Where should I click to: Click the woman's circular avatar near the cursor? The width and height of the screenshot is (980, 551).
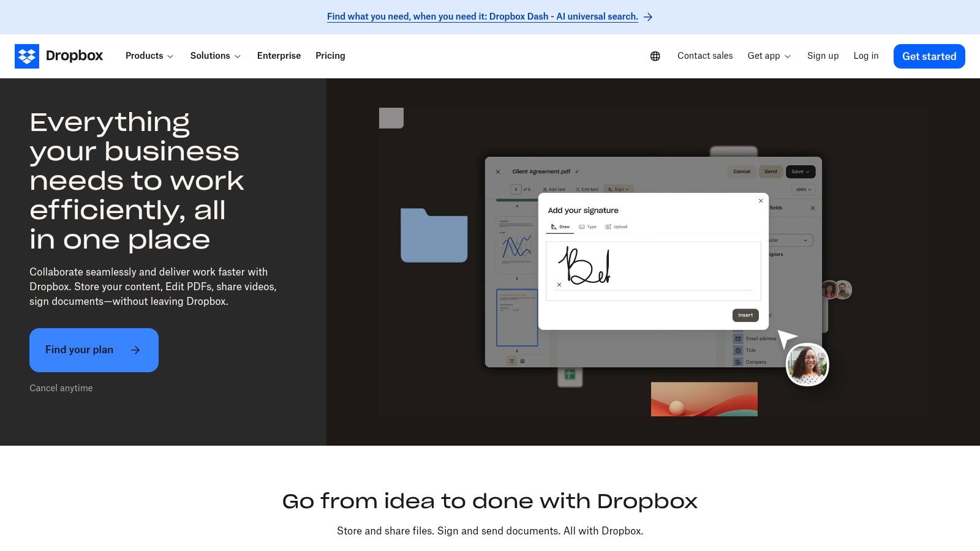(807, 365)
